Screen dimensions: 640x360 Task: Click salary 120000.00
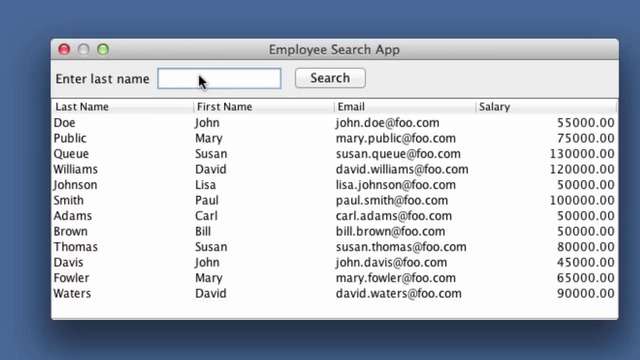[x=582, y=169]
